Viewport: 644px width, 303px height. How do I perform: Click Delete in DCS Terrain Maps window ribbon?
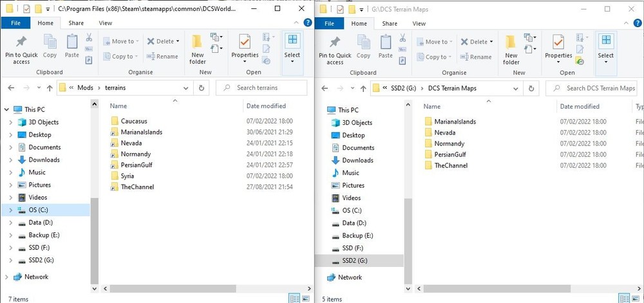tap(477, 41)
